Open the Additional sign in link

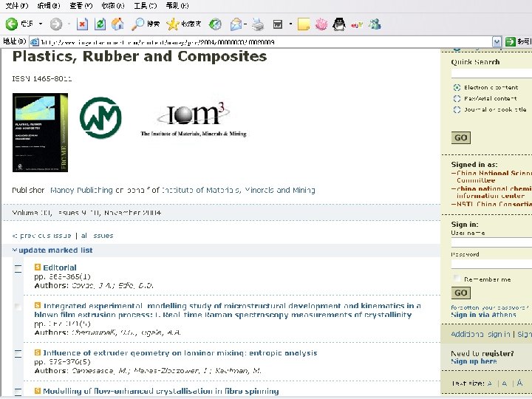pyautogui.click(x=480, y=334)
